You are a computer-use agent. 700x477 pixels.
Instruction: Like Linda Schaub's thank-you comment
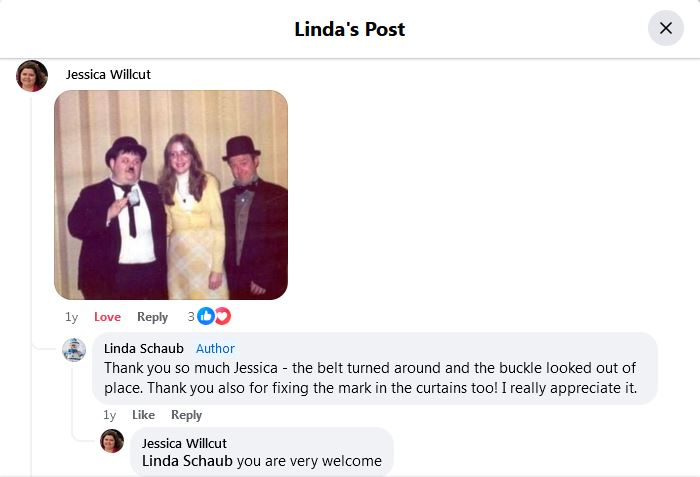click(x=143, y=415)
